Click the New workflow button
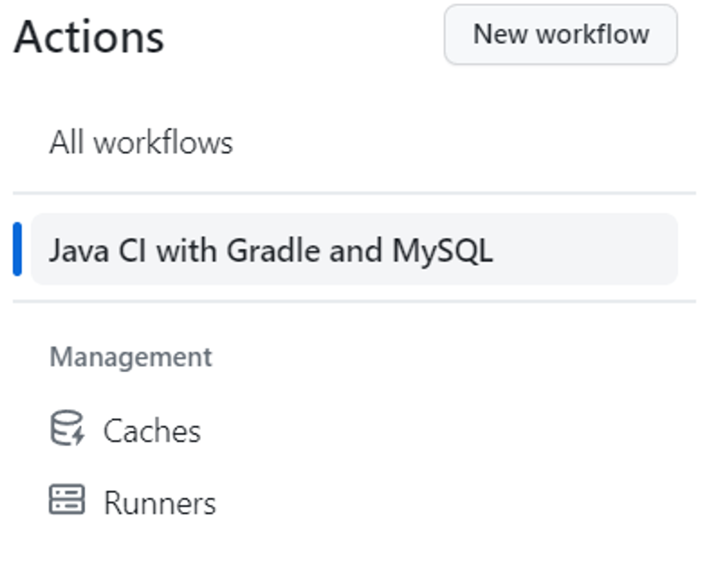The width and height of the screenshot is (723, 588). [x=561, y=35]
